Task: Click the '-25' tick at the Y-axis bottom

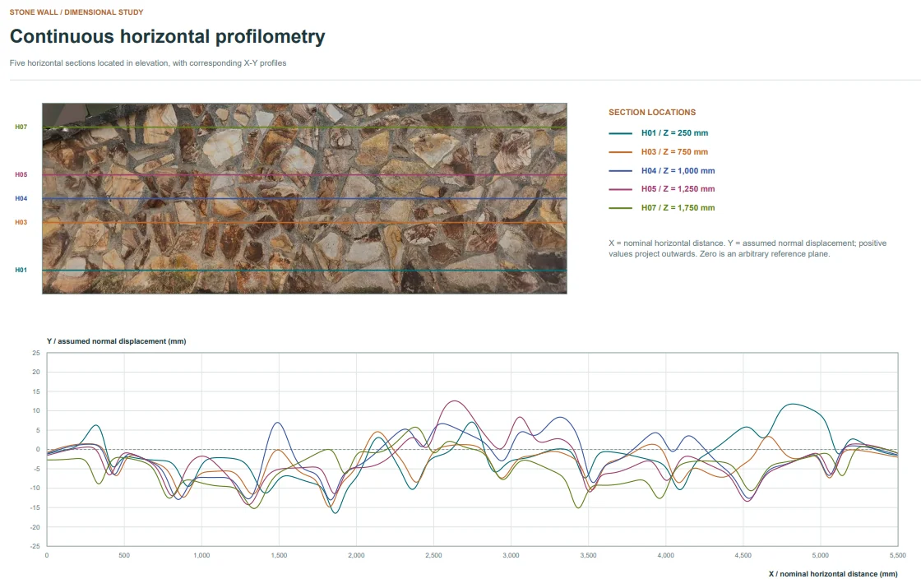Action: [x=35, y=546]
